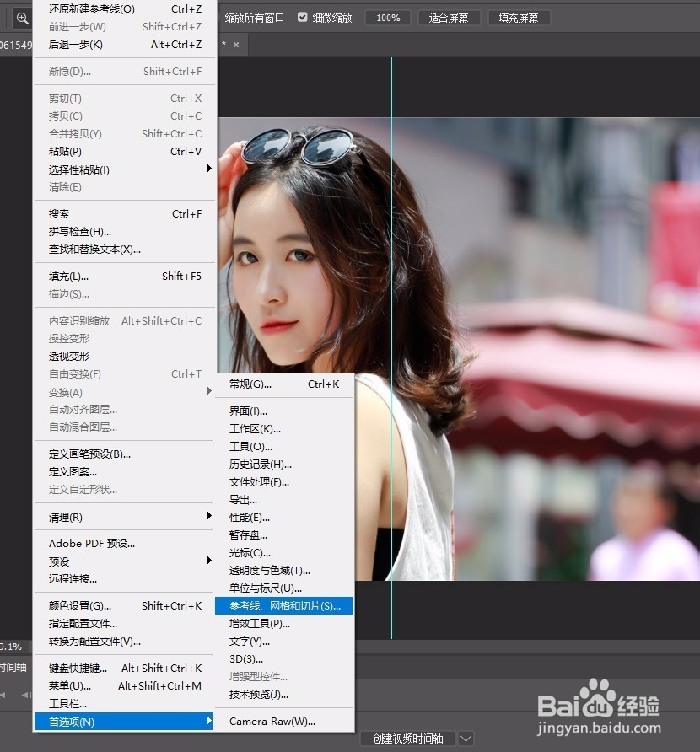Open Adobe PDF 预设...
The height and width of the screenshot is (752, 700).
[125, 544]
